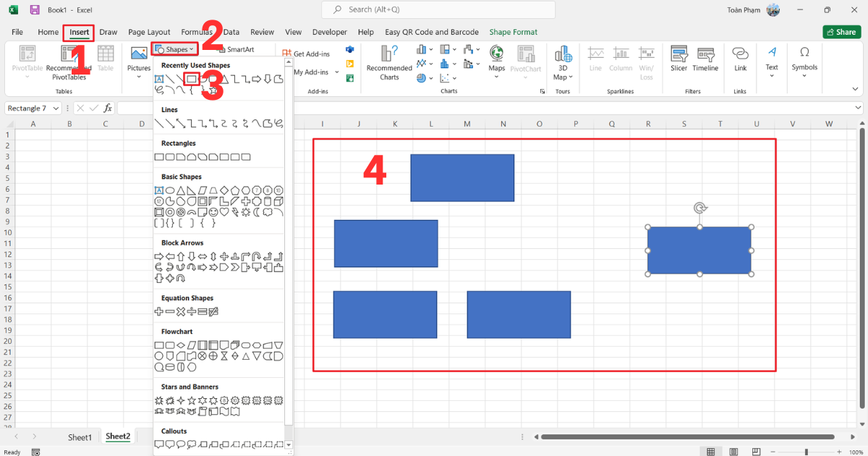Open the Timeline filter

(705, 59)
